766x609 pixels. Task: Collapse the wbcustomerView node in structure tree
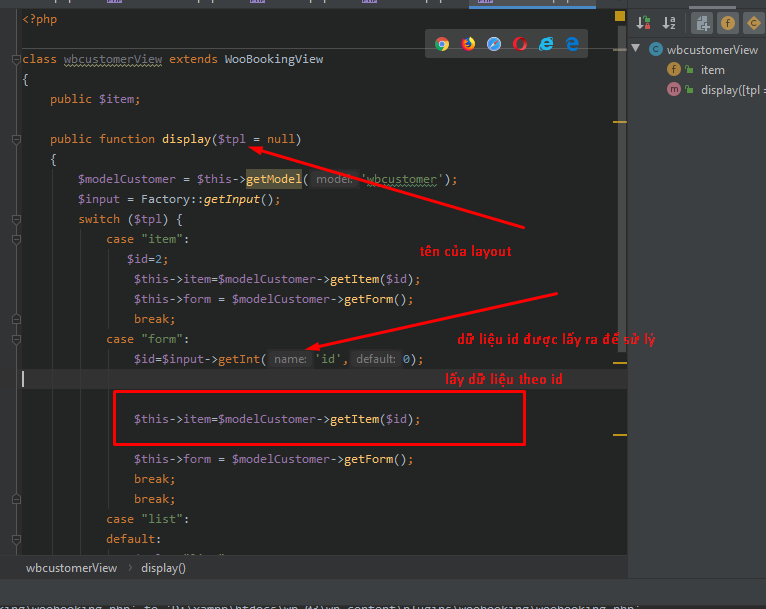pos(636,49)
